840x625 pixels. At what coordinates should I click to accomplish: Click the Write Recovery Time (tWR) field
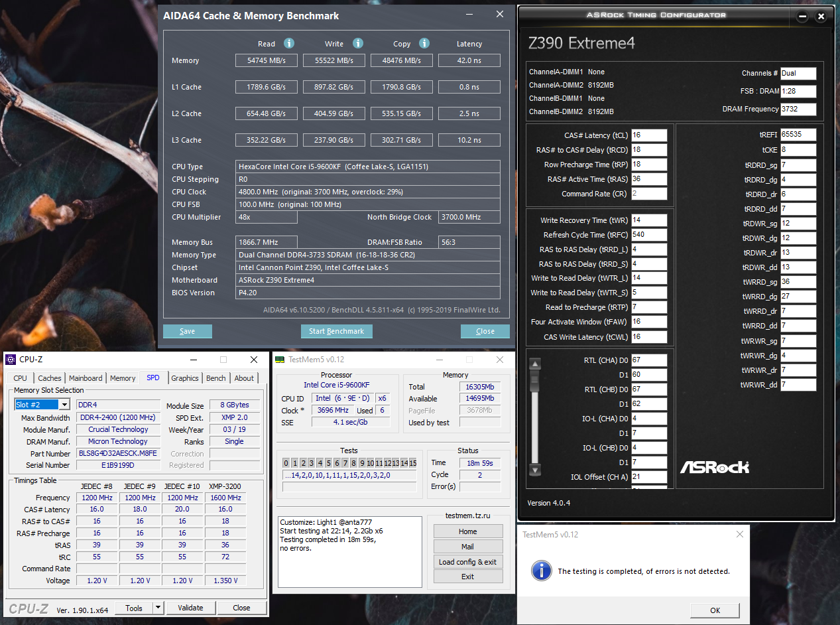tap(649, 220)
